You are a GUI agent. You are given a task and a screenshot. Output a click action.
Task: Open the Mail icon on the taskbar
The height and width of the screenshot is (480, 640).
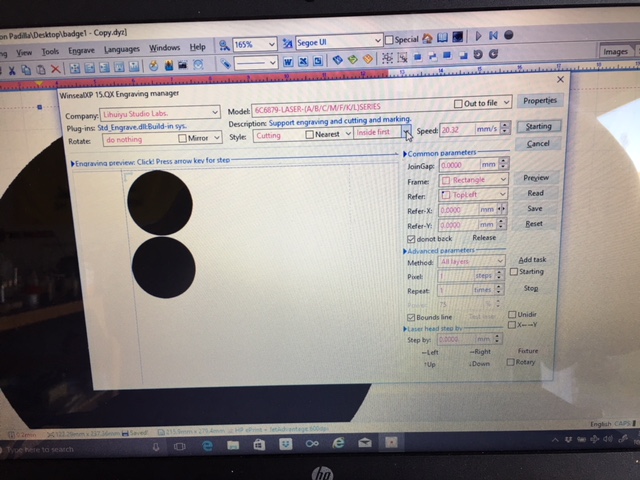(365, 442)
